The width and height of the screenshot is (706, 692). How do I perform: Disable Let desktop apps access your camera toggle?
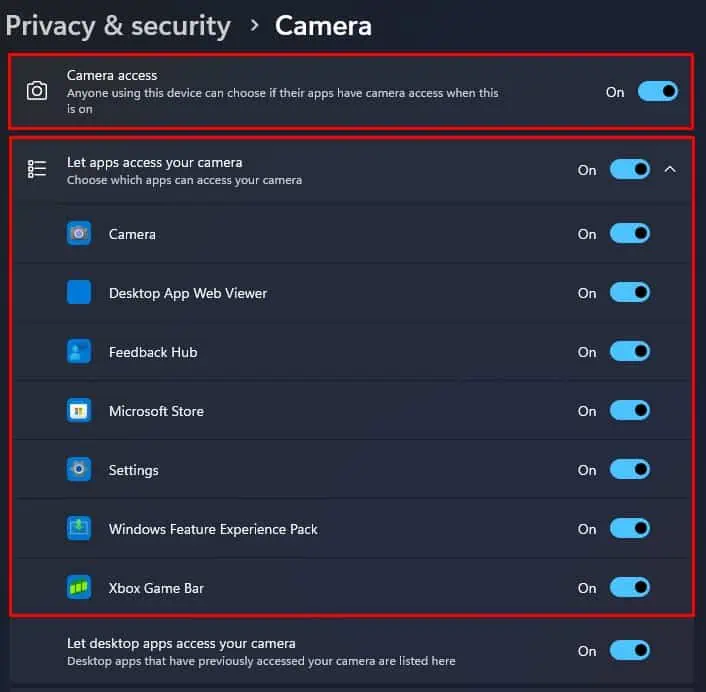(x=629, y=651)
